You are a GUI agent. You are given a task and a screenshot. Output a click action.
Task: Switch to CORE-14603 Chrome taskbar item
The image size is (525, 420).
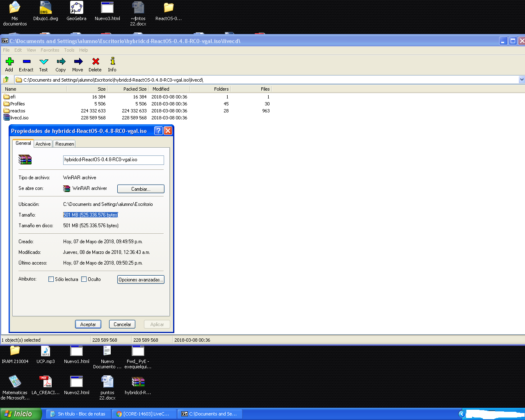tap(144, 414)
